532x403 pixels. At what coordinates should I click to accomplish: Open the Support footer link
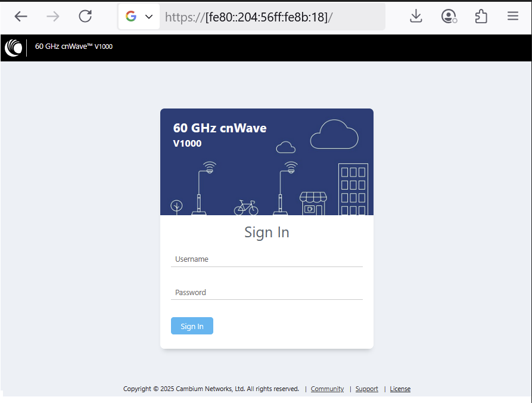tap(367, 389)
